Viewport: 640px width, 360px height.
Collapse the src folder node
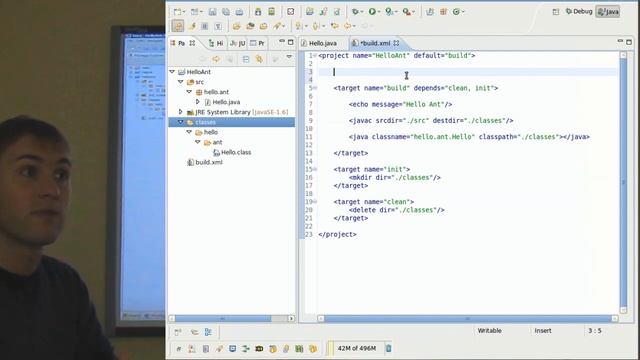click(181, 82)
